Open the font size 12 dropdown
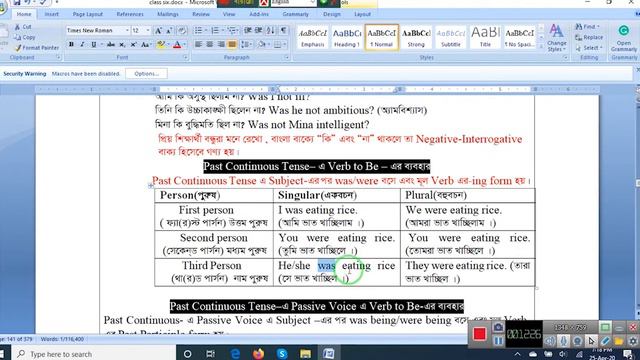640x360 pixels. [148, 31]
